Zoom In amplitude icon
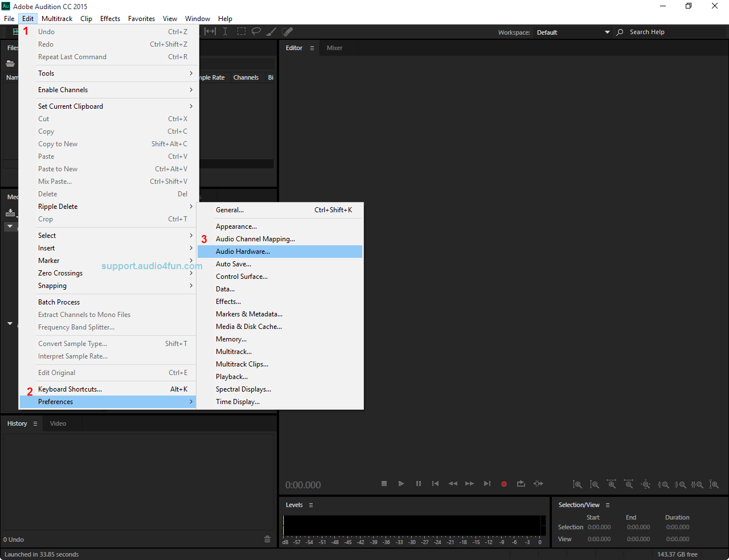This screenshot has width=729, height=560. 578,484
